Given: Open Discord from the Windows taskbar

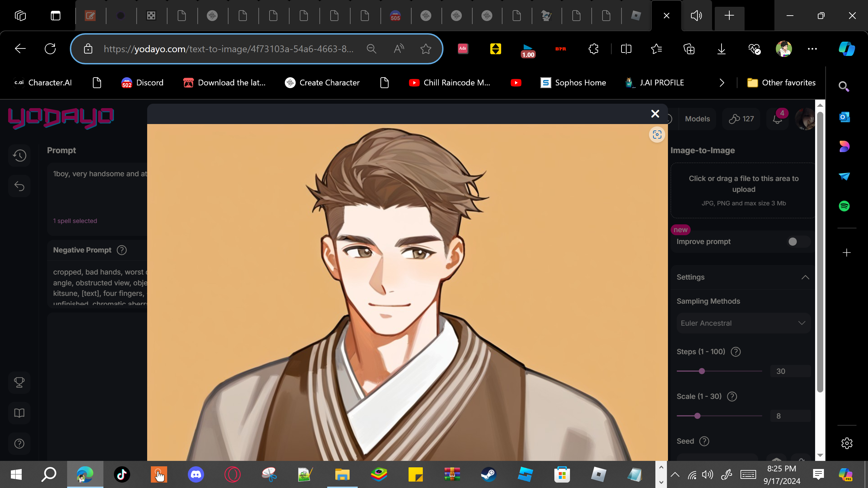Looking at the screenshot, I should pyautogui.click(x=196, y=474).
